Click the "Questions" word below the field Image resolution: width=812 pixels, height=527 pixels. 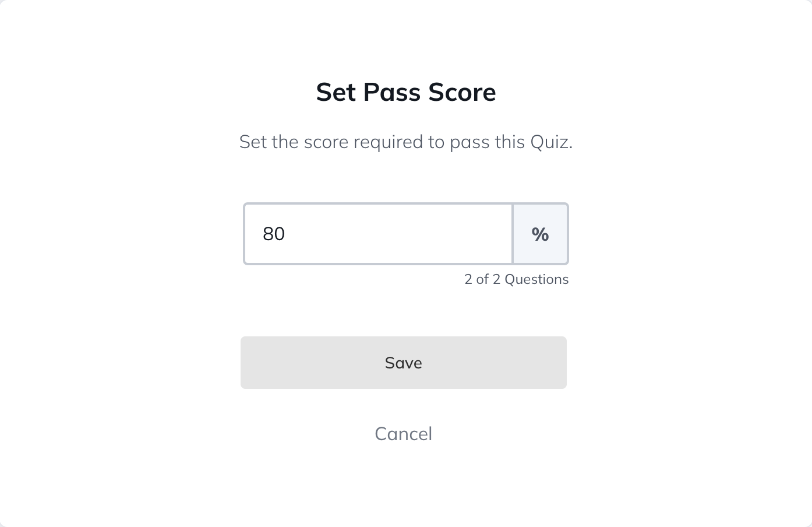coord(536,279)
